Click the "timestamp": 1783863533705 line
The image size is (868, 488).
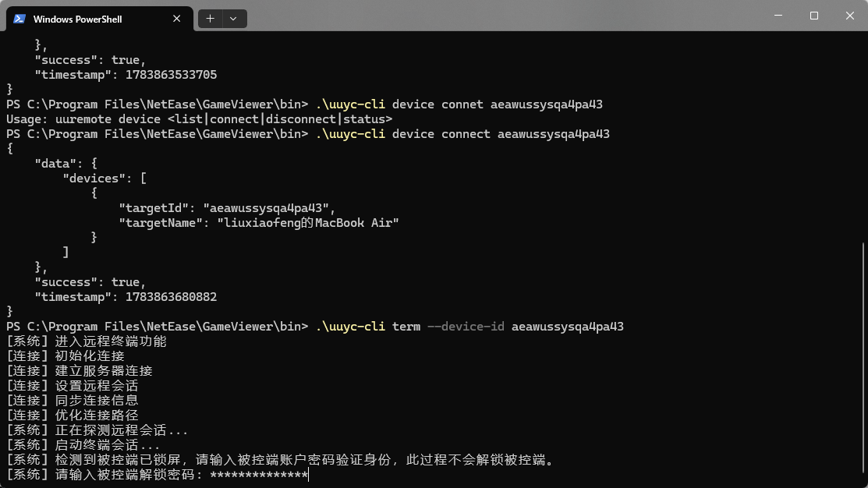(126, 75)
